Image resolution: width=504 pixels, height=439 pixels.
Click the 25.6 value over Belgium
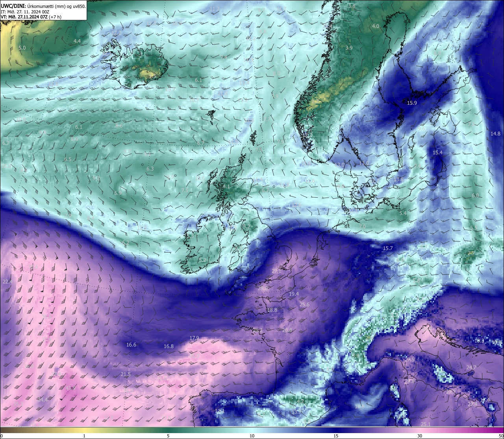[304, 305]
